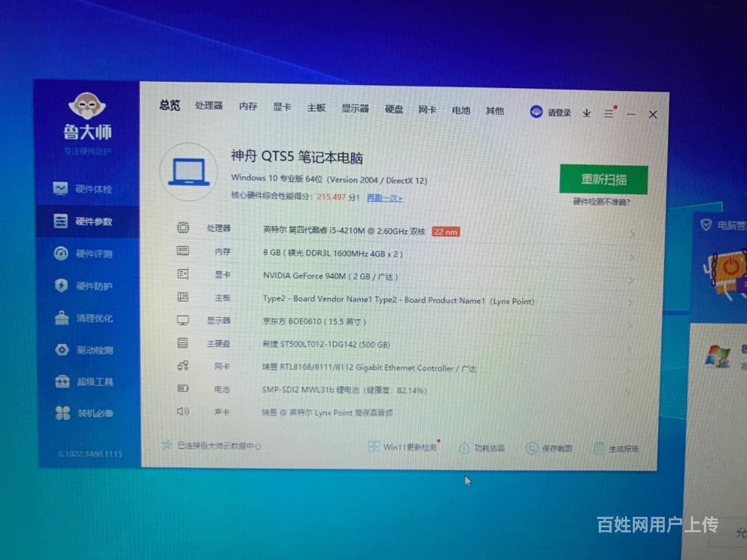Image resolution: width=747 pixels, height=560 pixels.
Task: Switch to the 硬盘 tab
Action: (x=394, y=109)
